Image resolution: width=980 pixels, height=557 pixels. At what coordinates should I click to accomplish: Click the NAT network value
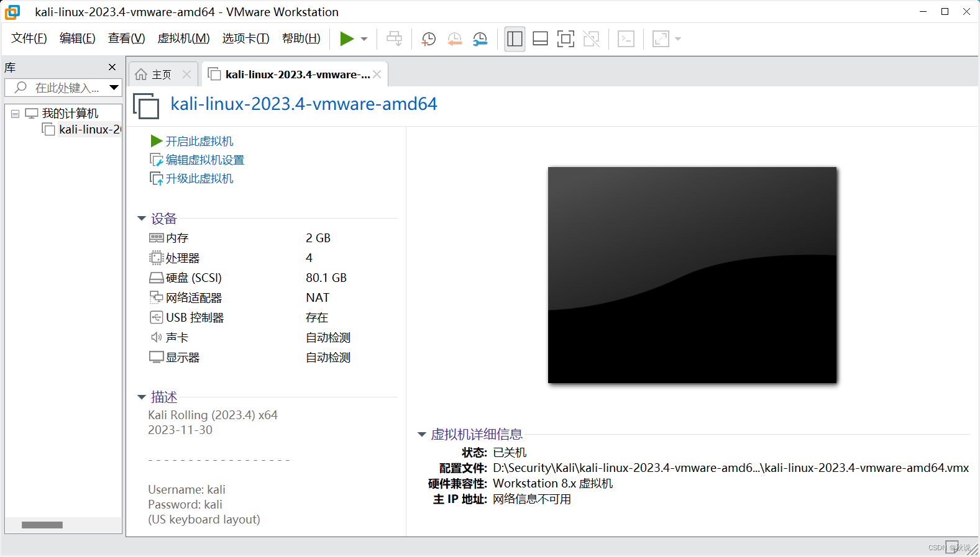click(x=318, y=297)
